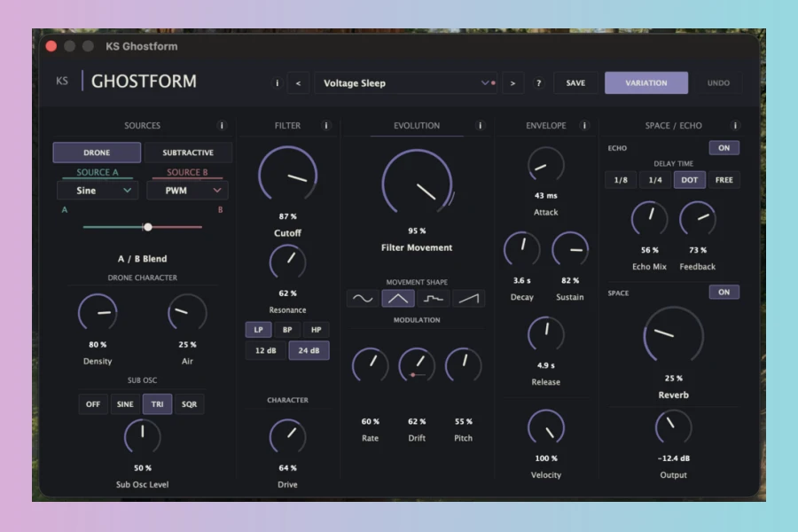Click the Save button
The height and width of the screenshot is (532, 798).
point(575,83)
